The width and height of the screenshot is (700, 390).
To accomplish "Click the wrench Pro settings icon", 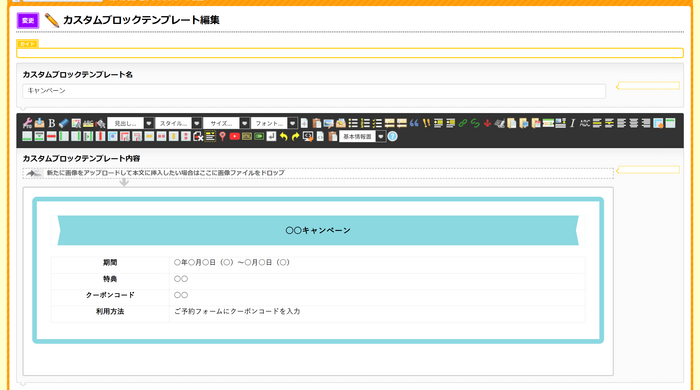I will (x=28, y=123).
